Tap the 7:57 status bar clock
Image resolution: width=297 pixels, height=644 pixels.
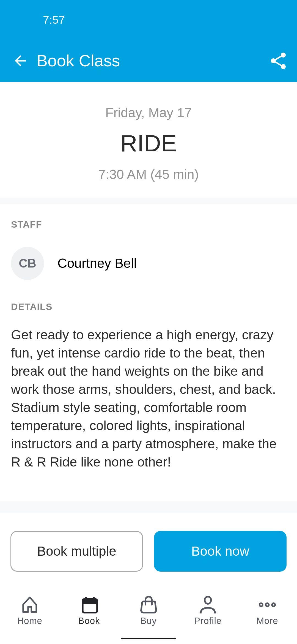coord(54,20)
